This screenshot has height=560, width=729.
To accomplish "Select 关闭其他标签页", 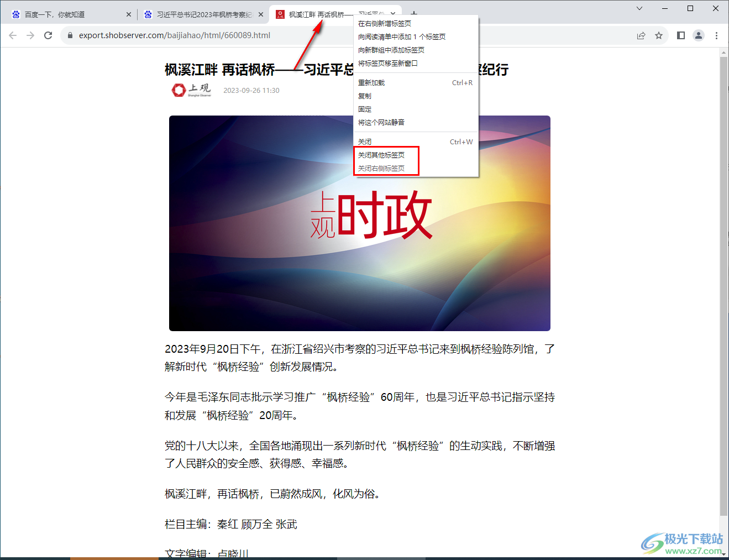I will [416, 155].
